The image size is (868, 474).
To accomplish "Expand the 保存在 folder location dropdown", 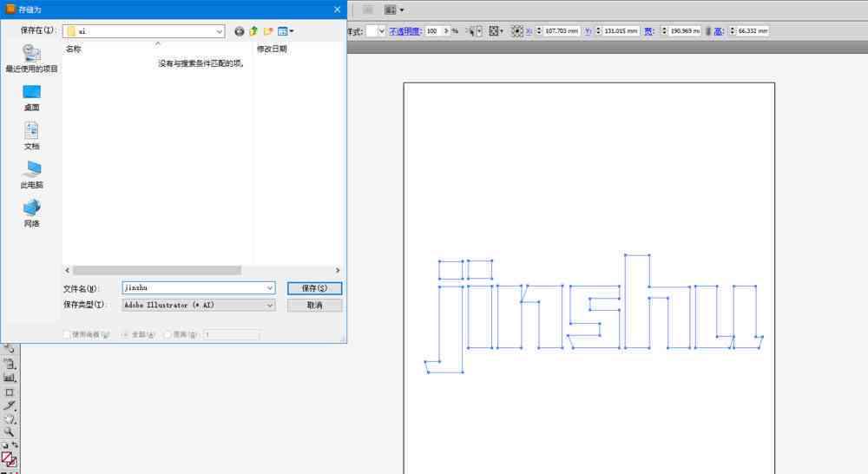I will click(x=220, y=31).
